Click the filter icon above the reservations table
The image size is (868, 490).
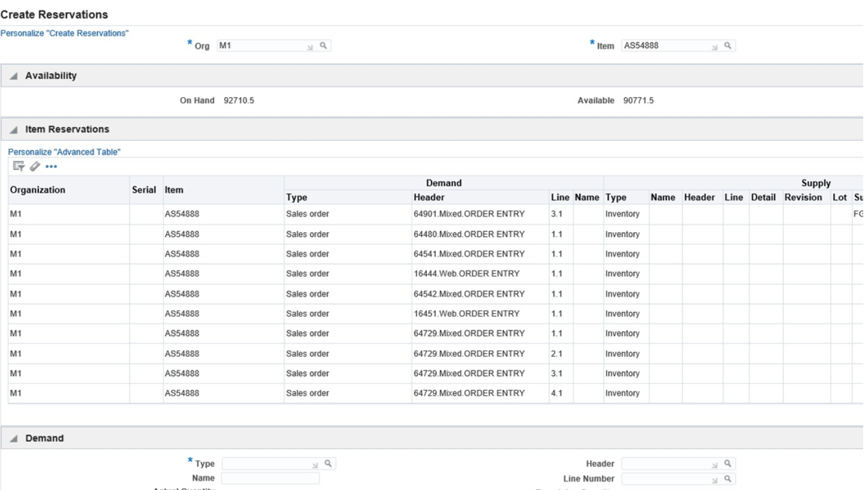click(x=19, y=166)
